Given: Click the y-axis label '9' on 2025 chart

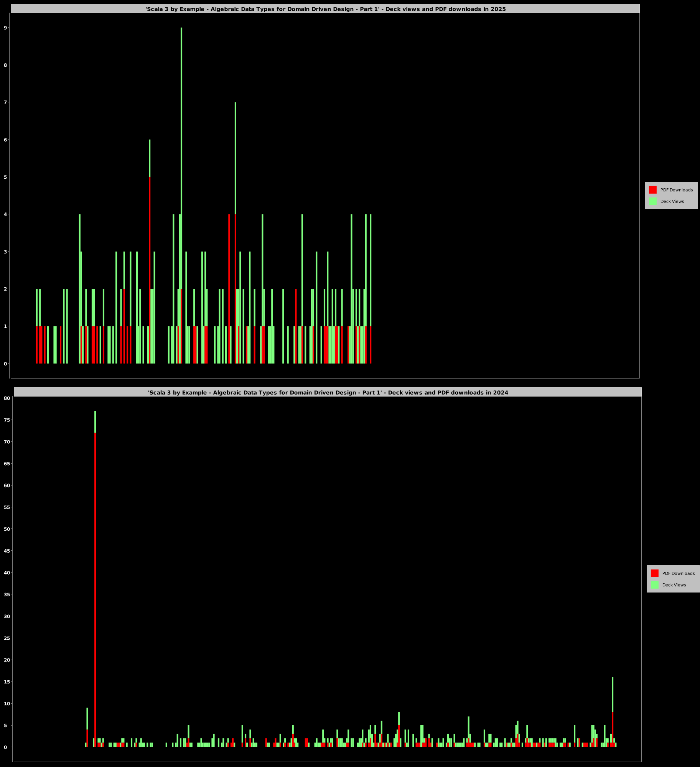Looking at the screenshot, I should 5,28.
